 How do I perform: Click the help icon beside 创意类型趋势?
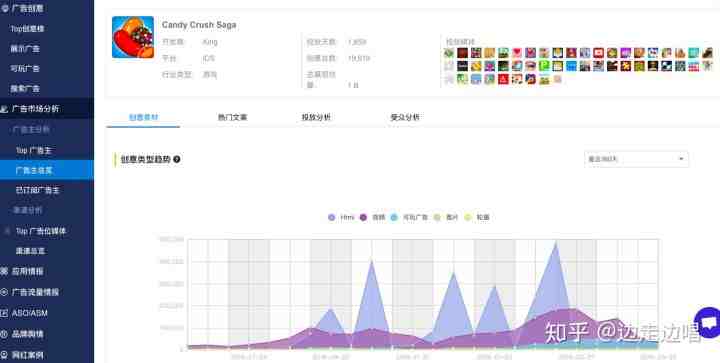177,159
